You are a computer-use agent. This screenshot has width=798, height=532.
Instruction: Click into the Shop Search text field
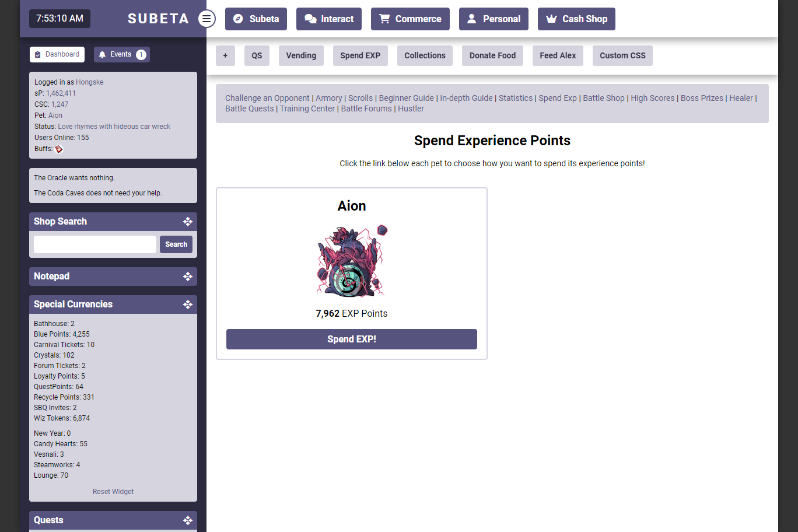click(x=95, y=244)
